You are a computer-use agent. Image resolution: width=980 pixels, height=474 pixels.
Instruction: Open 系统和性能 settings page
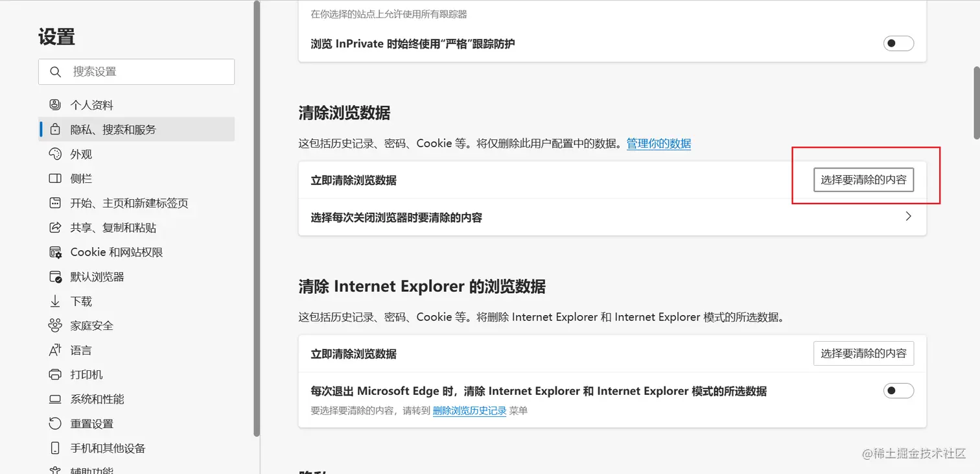(137, 399)
